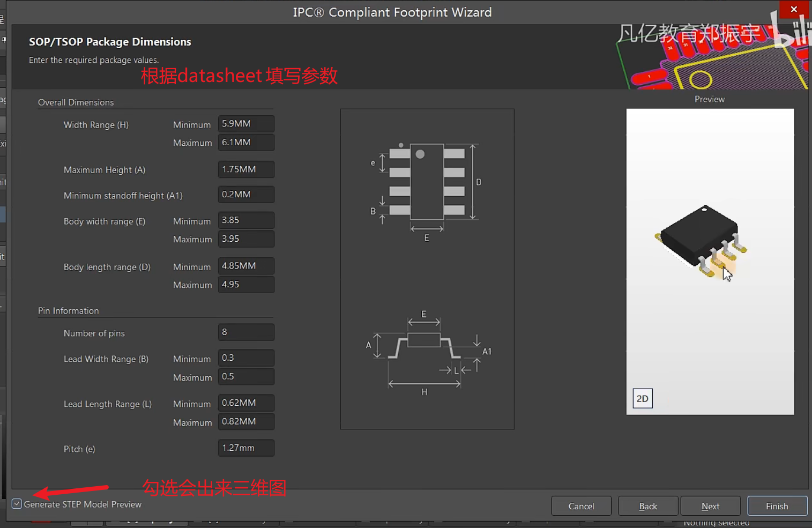The height and width of the screenshot is (528, 812).
Task: Click the Next button
Action: 710,505
